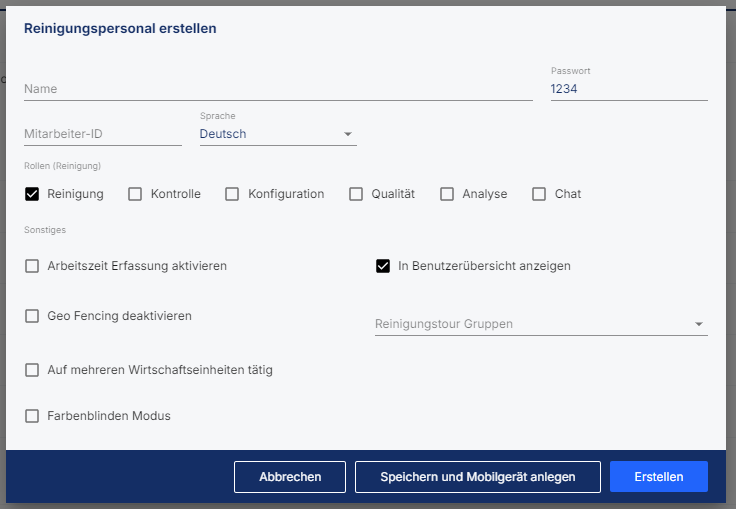736x509 pixels.
Task: Enable the Konfiguration role checkbox
Action: point(232,194)
